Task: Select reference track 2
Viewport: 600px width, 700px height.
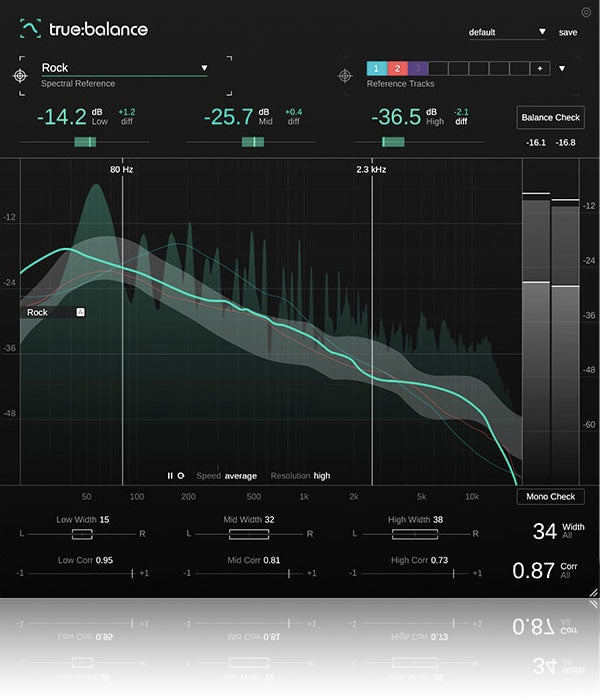Action: click(397, 68)
